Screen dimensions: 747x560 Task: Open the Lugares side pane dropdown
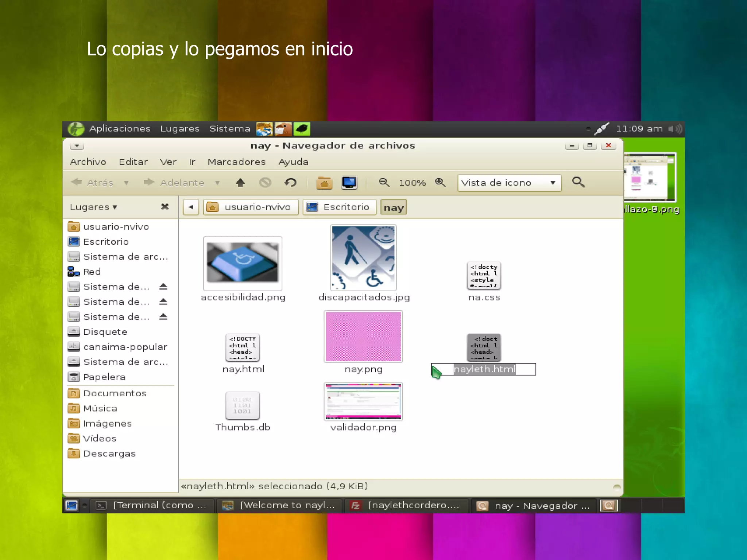(x=93, y=207)
